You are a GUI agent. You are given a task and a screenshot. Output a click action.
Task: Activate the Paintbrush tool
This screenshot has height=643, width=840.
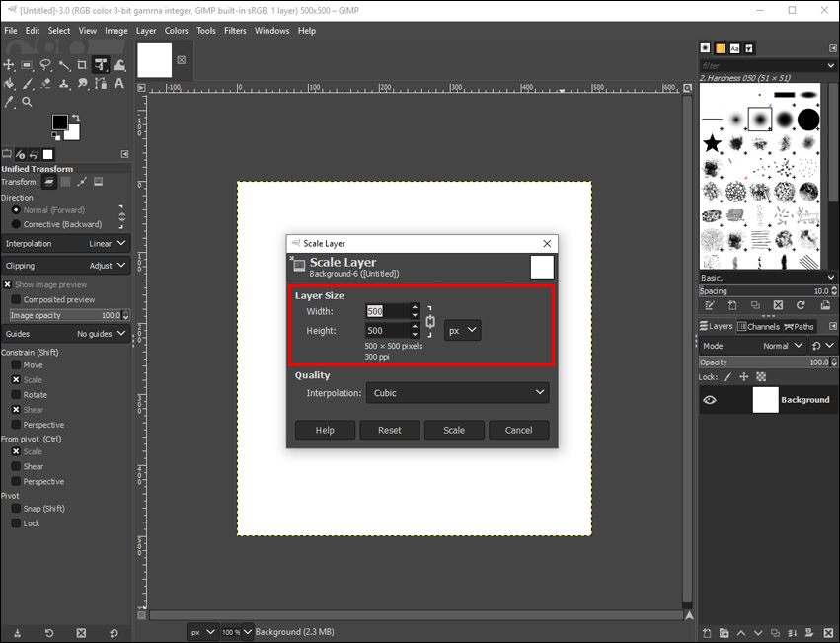point(27,84)
